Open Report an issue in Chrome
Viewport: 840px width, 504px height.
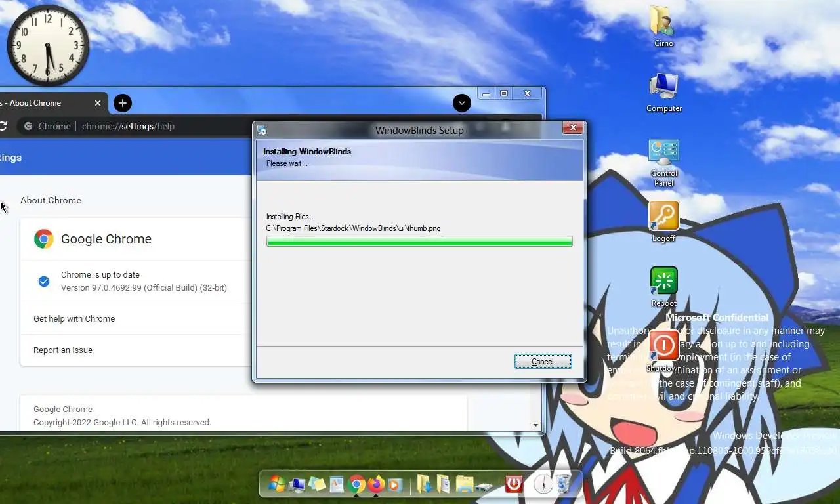[63, 350]
